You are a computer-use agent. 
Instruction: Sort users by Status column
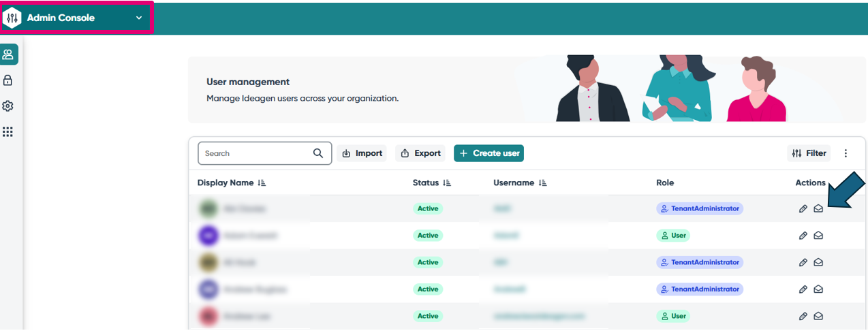click(x=447, y=183)
